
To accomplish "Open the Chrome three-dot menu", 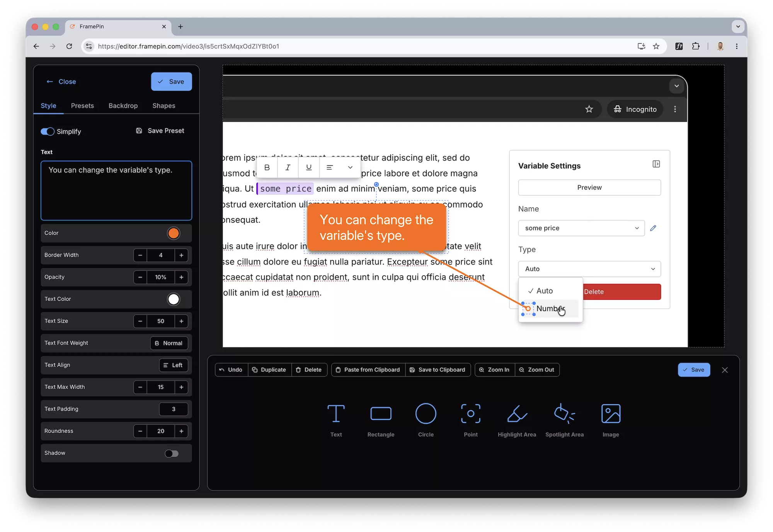I will pos(737,46).
